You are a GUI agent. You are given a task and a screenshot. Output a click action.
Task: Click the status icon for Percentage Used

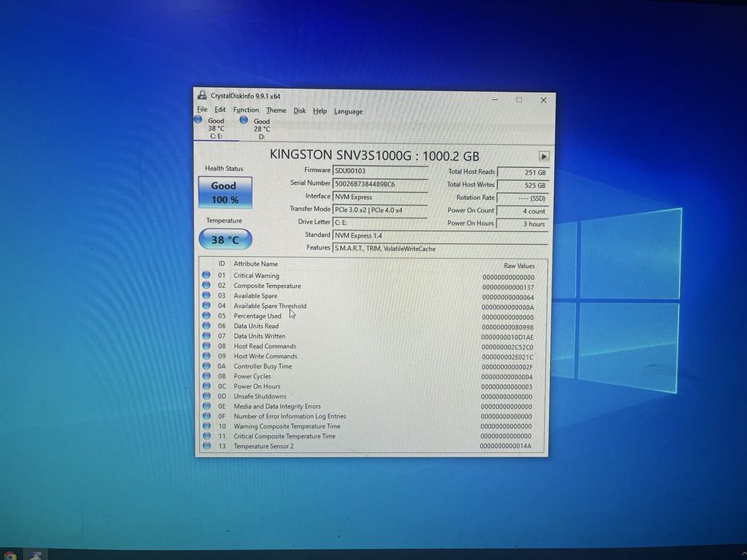click(207, 315)
